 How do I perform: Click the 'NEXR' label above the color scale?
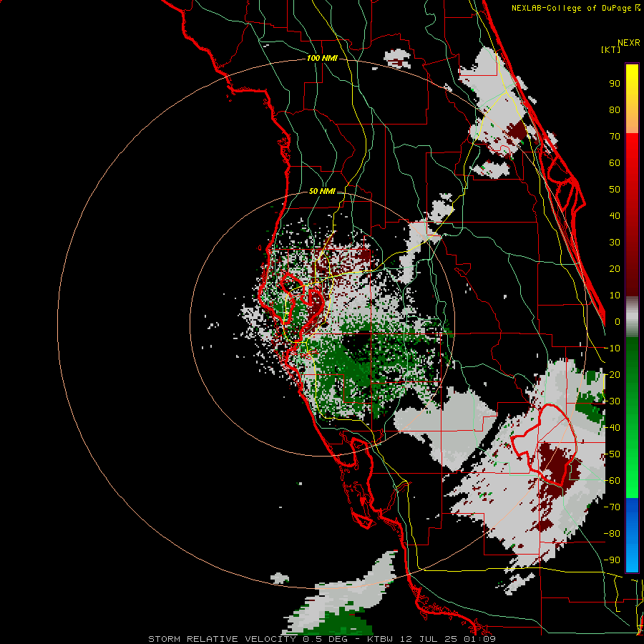629,43
